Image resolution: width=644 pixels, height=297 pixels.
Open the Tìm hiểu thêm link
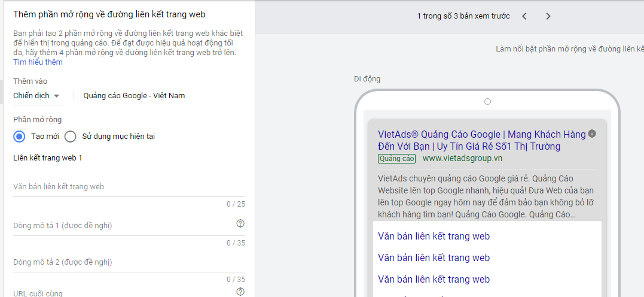coord(38,62)
